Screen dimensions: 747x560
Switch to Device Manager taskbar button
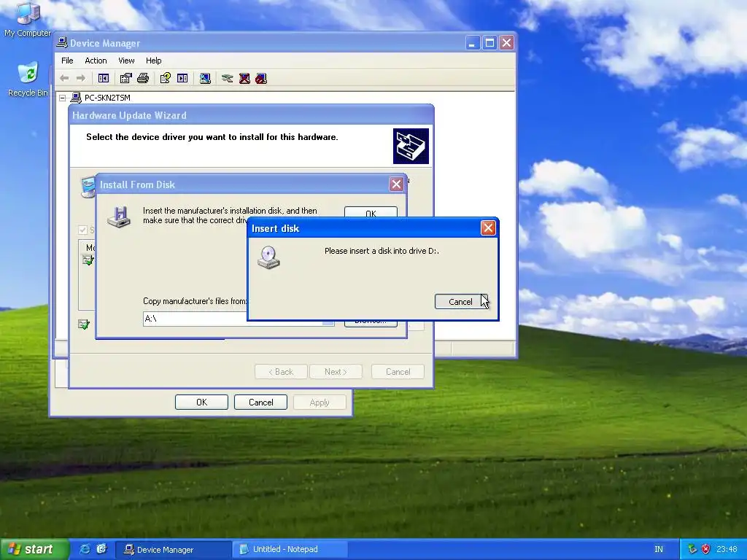coord(174,550)
